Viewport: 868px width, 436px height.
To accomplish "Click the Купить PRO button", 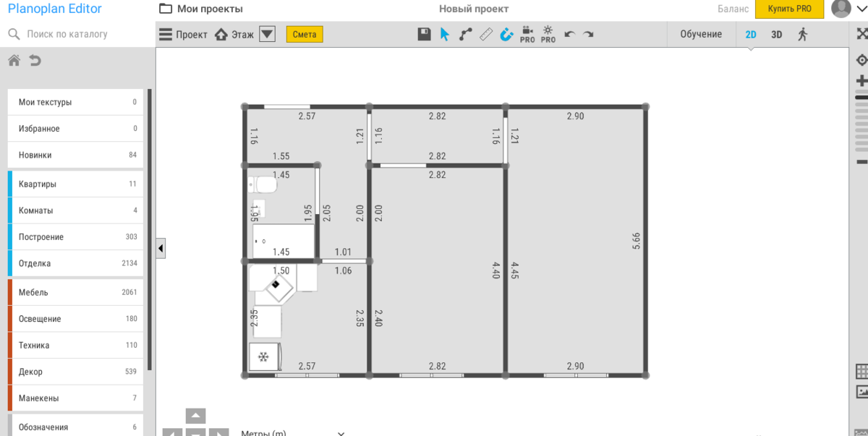I will click(789, 9).
